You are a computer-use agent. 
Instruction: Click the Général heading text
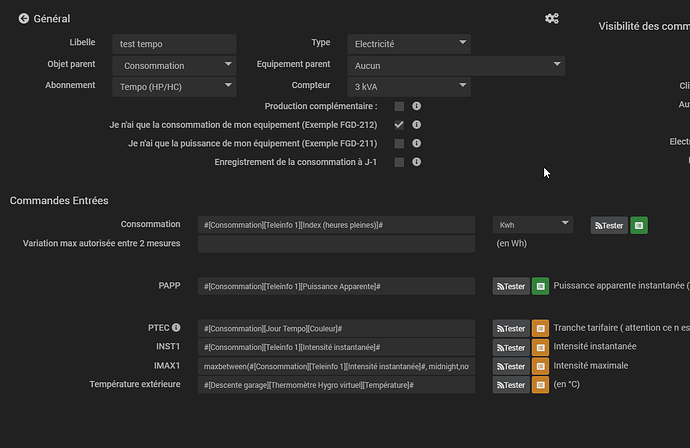(x=52, y=18)
